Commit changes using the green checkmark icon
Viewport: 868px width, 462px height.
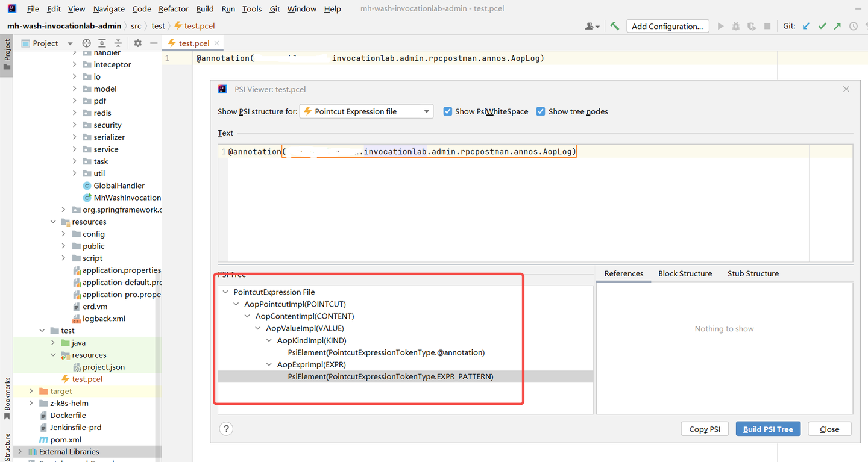click(x=823, y=26)
